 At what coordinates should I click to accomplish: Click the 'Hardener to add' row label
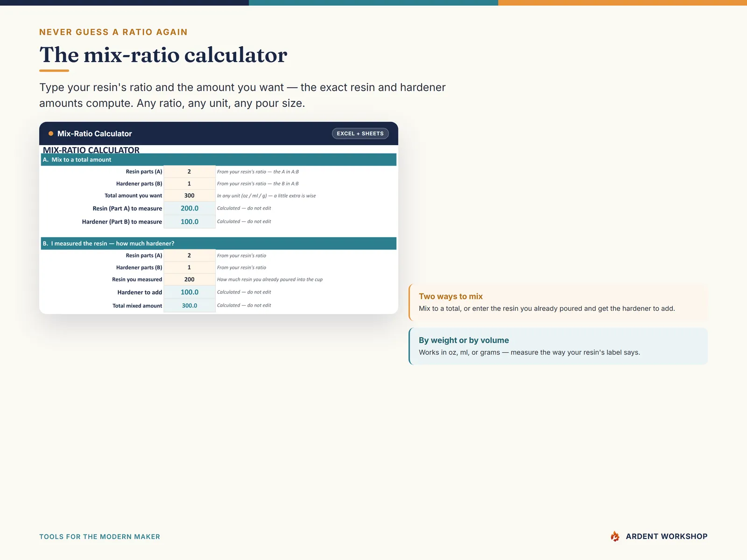140,293
